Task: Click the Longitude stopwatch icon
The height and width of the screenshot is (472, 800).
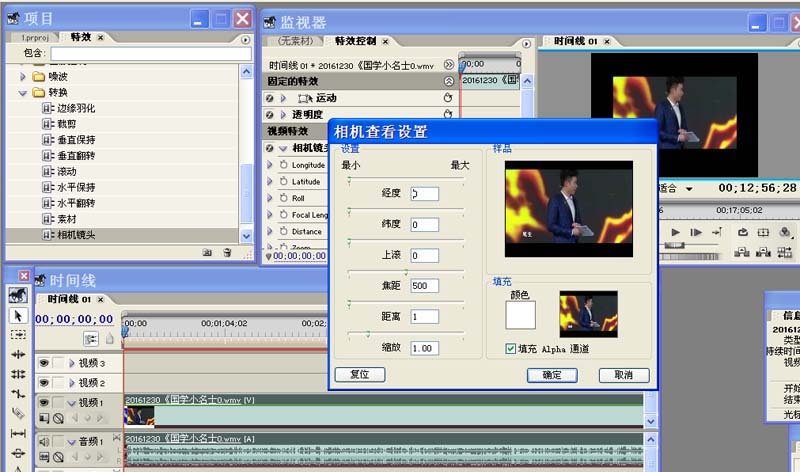Action: (x=284, y=165)
